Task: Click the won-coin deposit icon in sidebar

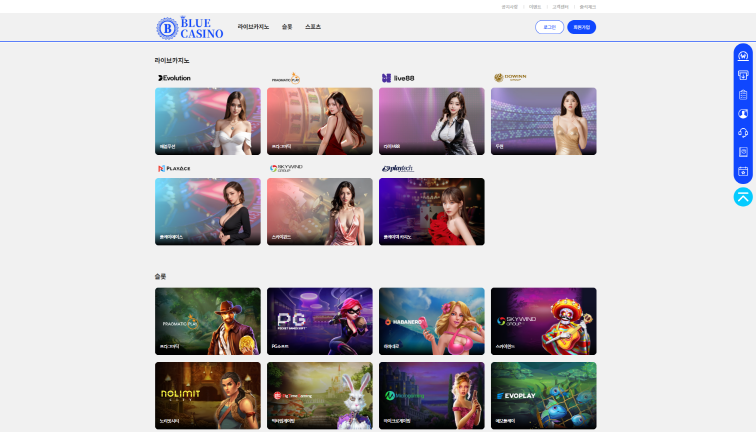Action: [743, 56]
